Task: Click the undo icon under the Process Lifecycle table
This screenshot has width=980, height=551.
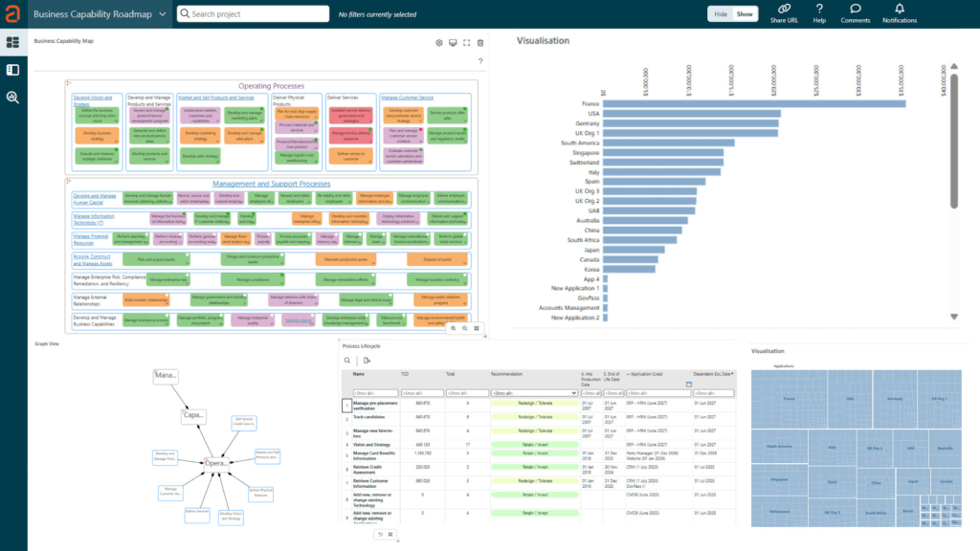Action: pyautogui.click(x=380, y=534)
